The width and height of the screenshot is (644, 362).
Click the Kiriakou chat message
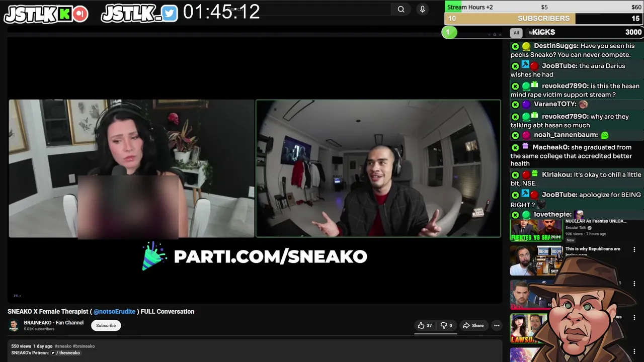[576, 179]
